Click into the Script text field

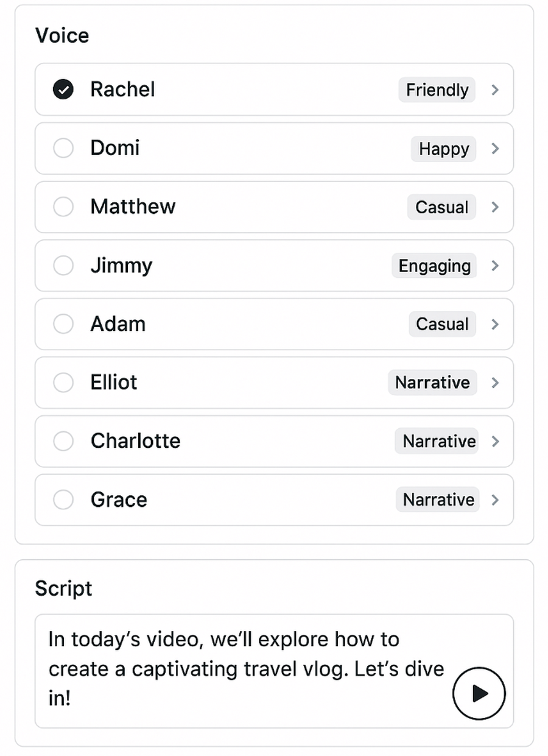tap(274, 671)
